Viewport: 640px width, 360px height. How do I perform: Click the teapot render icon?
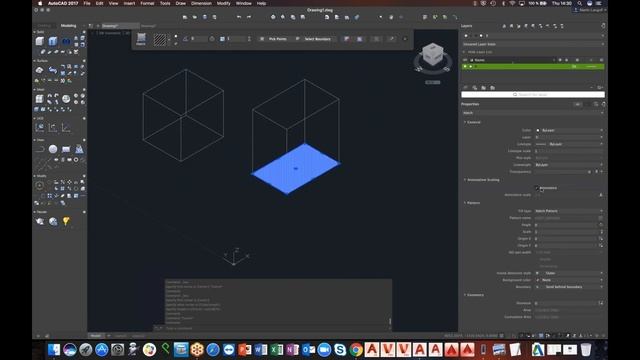click(40, 221)
